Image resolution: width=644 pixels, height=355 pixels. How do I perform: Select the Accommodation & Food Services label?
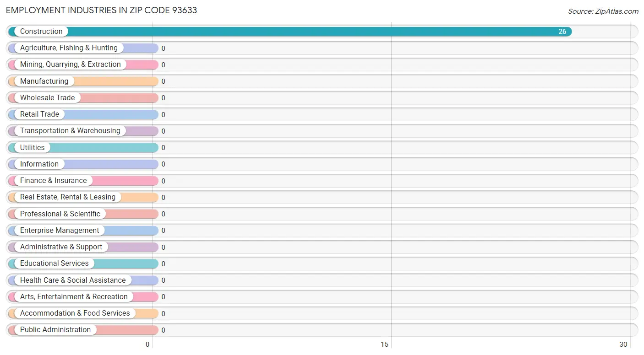75,313
